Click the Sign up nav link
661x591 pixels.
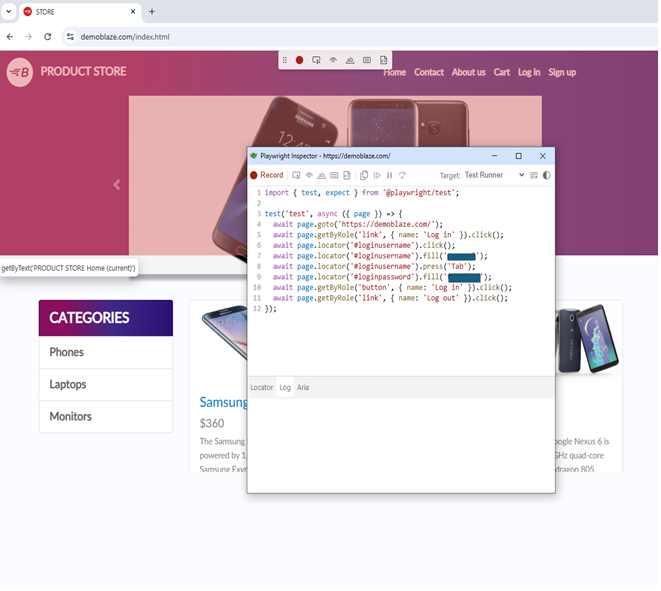coord(562,73)
